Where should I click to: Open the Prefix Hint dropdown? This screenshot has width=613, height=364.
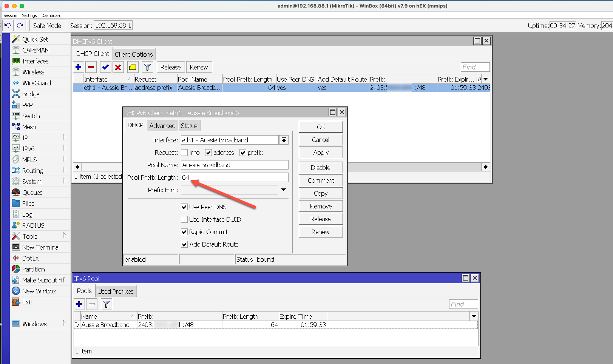pos(283,190)
